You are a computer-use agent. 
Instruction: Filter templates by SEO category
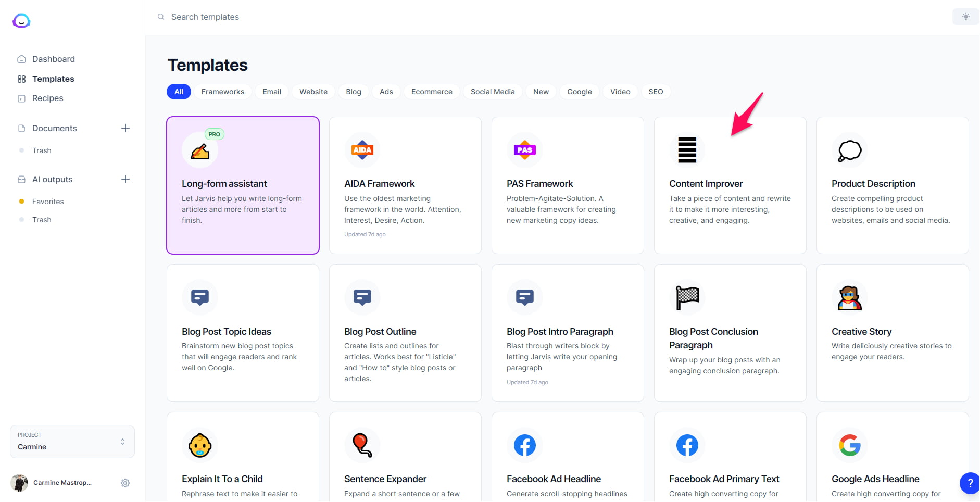656,92
